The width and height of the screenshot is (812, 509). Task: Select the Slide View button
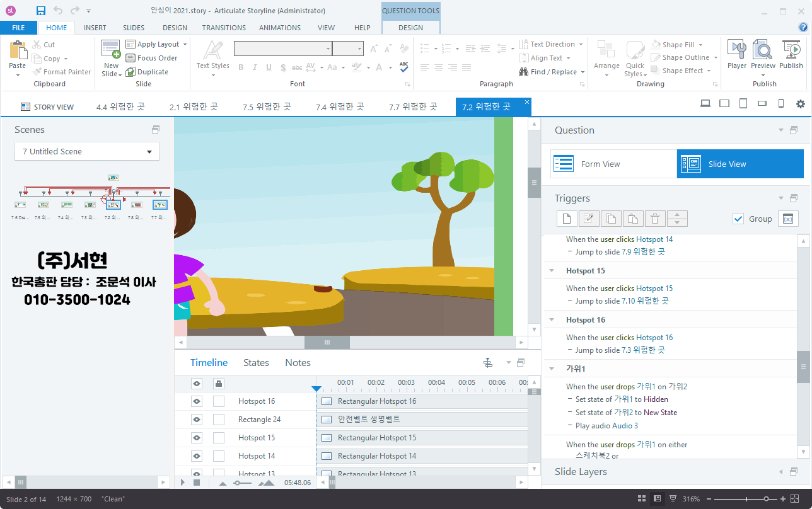point(740,164)
